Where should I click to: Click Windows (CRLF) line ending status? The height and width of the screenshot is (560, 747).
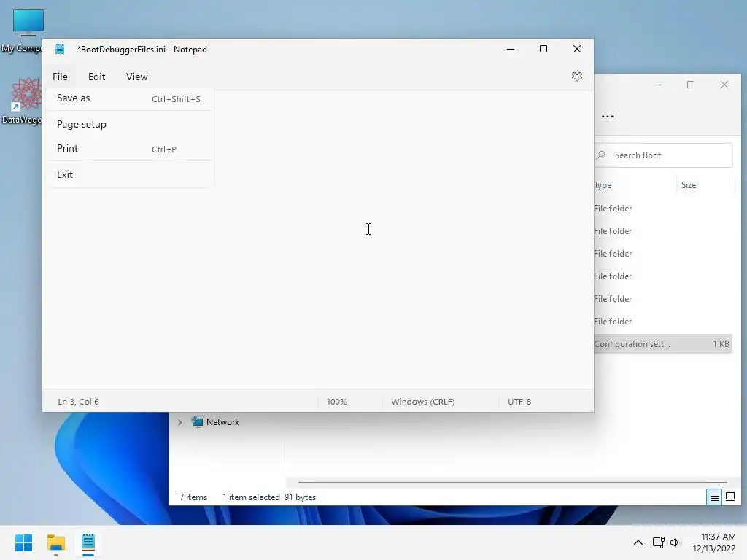[x=423, y=402]
